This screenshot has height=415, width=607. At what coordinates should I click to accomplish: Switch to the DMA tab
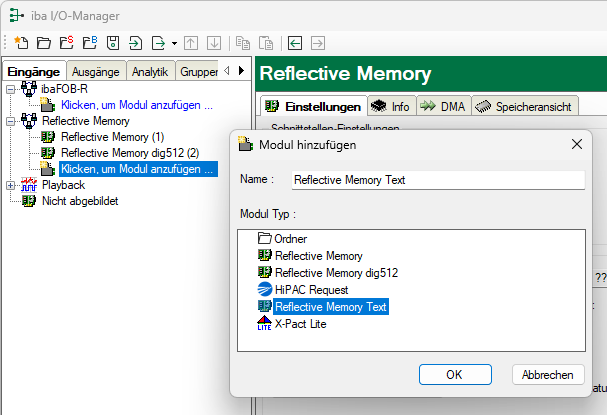443,105
